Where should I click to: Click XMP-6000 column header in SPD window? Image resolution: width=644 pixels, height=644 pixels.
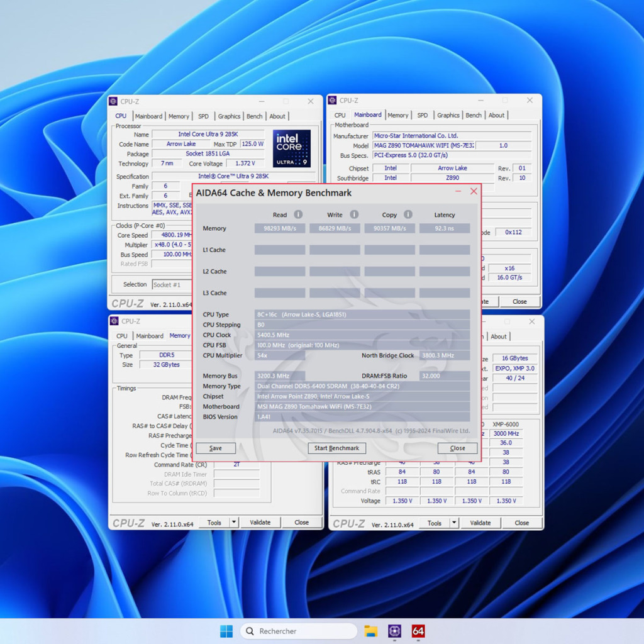[x=506, y=425]
